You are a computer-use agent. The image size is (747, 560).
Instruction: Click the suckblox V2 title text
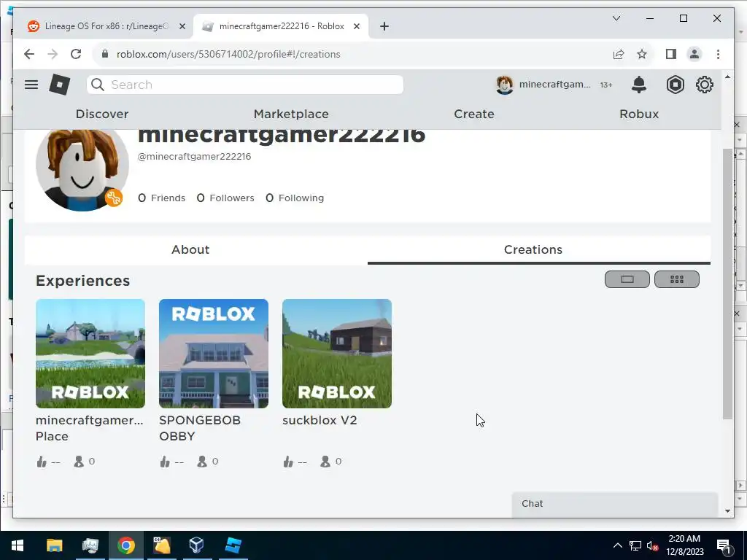pyautogui.click(x=320, y=421)
